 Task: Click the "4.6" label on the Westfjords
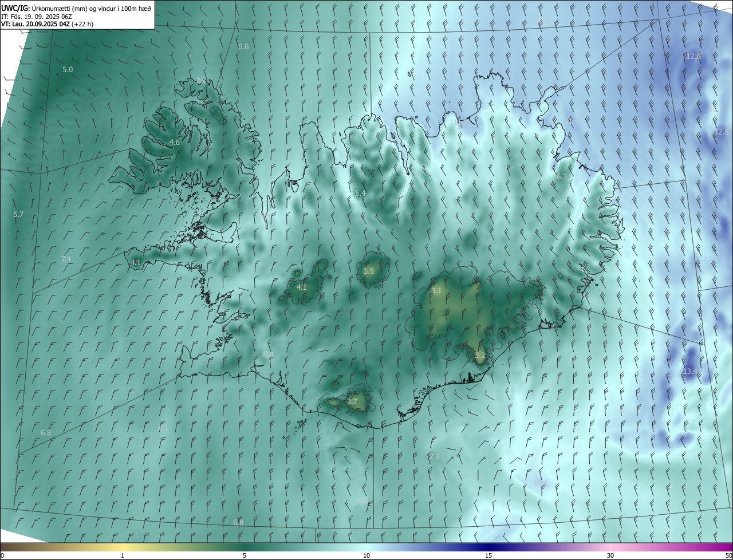pyautogui.click(x=175, y=142)
